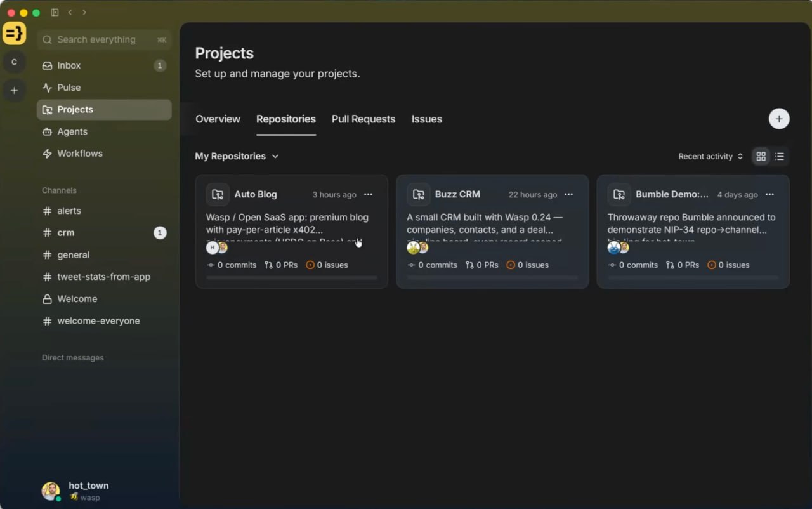This screenshot has height=509, width=812.
Task: Select Projects in the sidebar
Action: pyautogui.click(x=104, y=110)
